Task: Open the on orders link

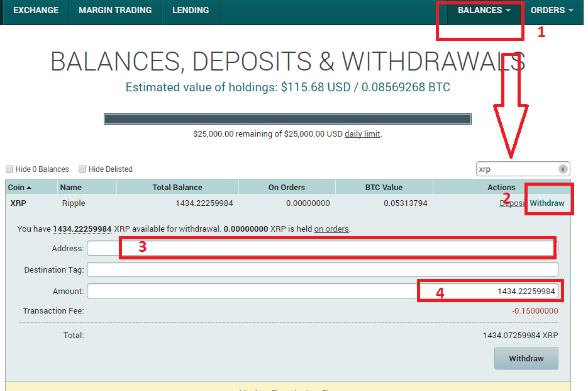Action: (x=331, y=229)
